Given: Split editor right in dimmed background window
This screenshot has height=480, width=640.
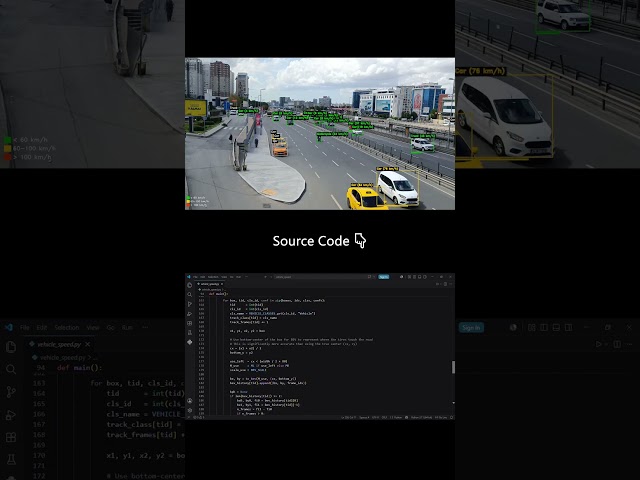Looking at the screenshot, I should [617, 344].
